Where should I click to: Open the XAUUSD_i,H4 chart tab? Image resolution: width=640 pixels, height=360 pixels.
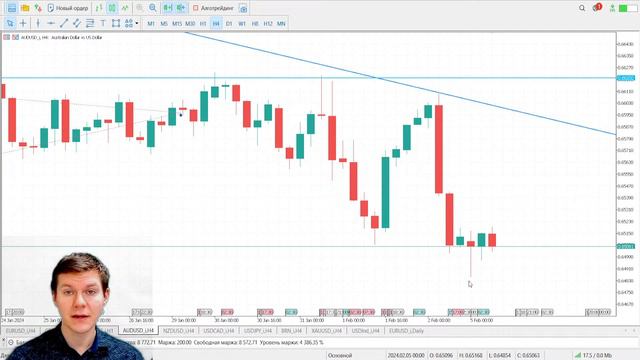pos(327,331)
